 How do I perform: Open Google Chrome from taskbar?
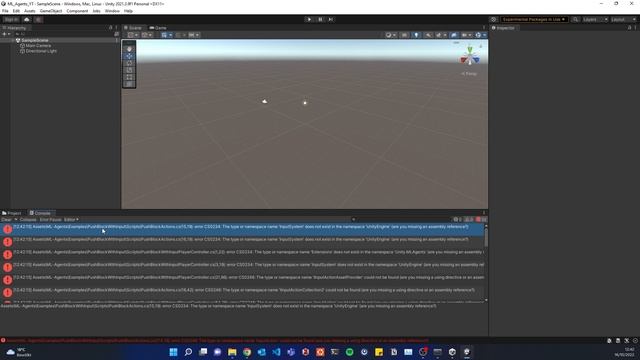pos(247,352)
